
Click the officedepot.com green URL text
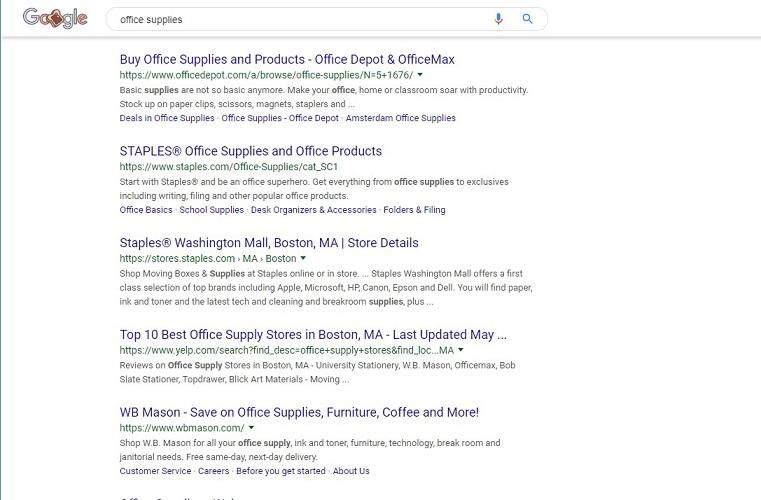[x=266, y=75]
